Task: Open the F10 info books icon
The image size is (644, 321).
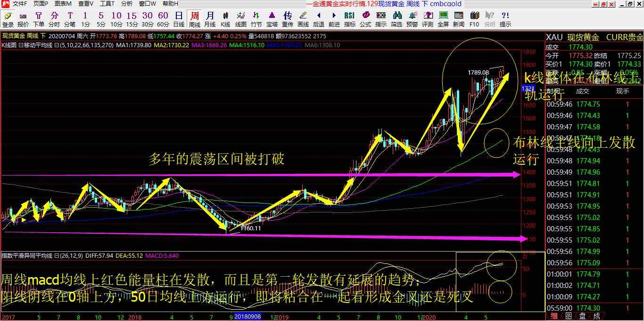Action: pyautogui.click(x=474, y=19)
